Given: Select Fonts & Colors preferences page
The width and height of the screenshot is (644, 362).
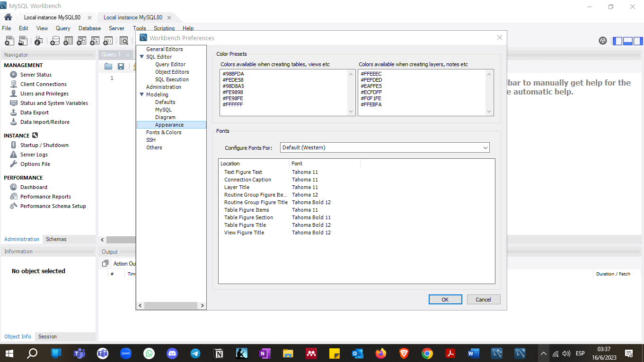Looking at the screenshot, I should click(x=164, y=132).
